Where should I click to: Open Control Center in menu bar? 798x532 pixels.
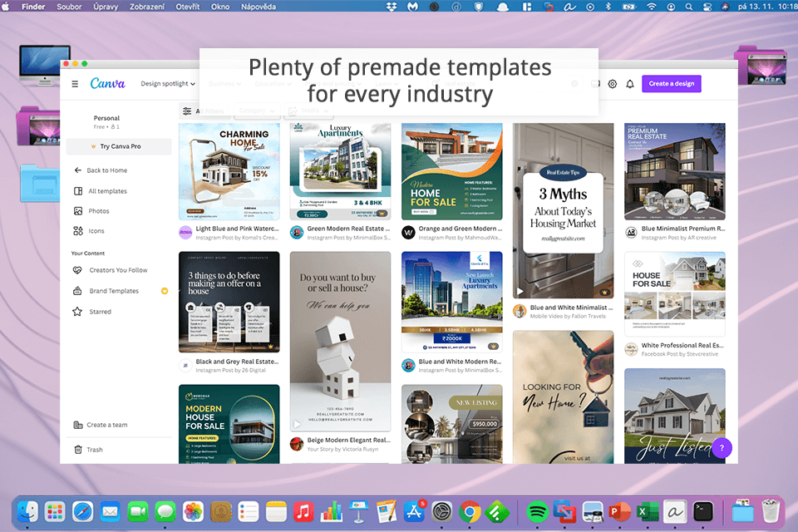pos(707,7)
